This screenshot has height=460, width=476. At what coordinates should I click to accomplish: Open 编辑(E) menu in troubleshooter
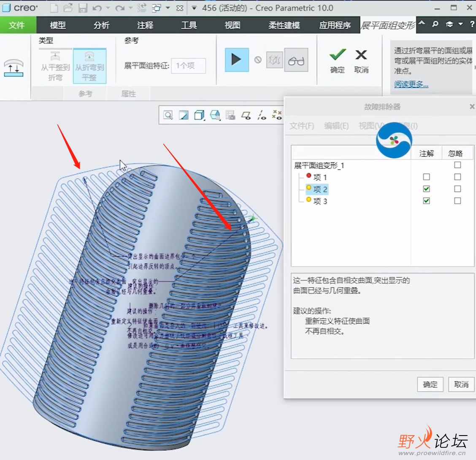coord(336,126)
